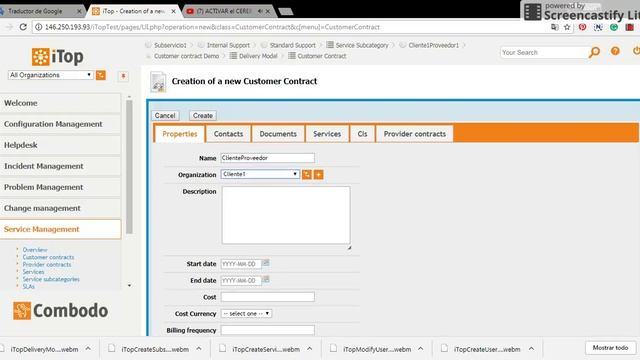Open the Problem Management menu
Image resolution: width=640 pixels, height=360 pixels.
[60, 187]
